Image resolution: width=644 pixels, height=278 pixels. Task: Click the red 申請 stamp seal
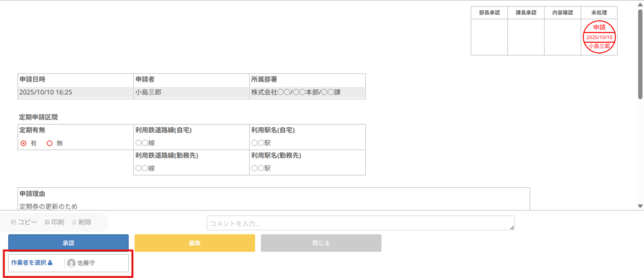599,37
